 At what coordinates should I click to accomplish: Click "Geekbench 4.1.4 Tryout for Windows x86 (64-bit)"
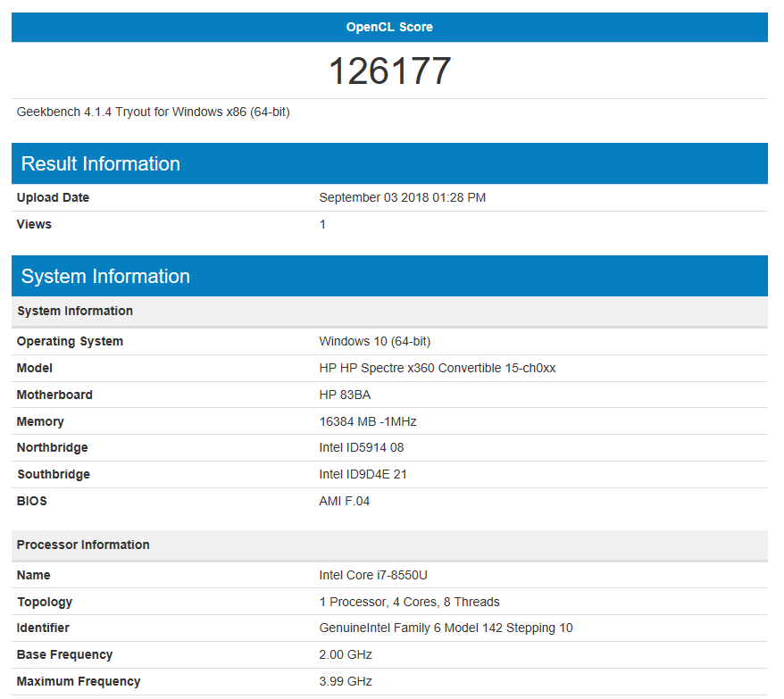pos(153,112)
